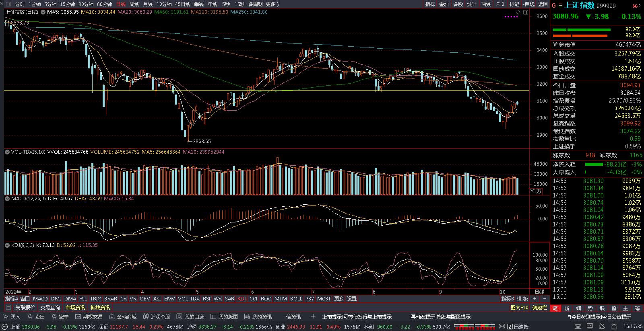Toggle 叠加 overlay mode
644x331 pixels.
click(444, 4)
